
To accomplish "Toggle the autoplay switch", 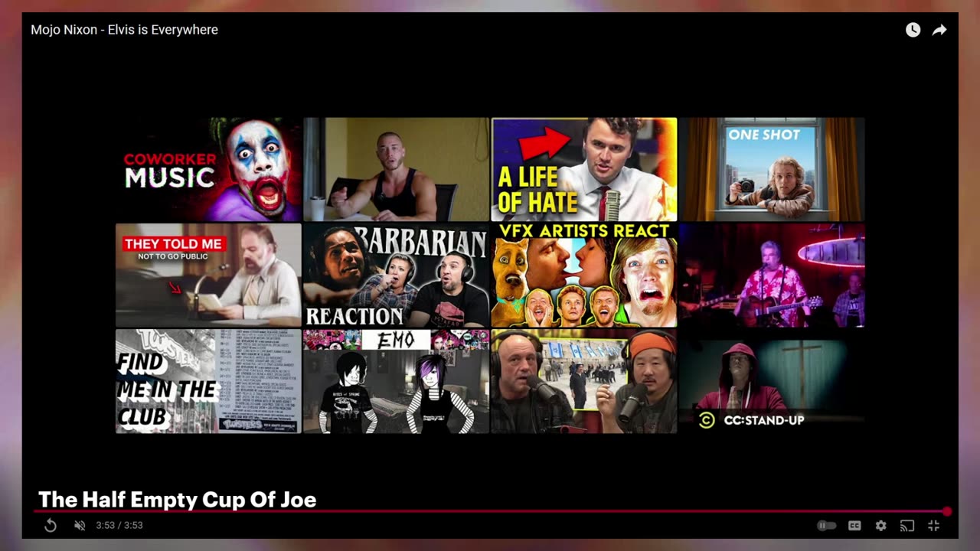I will click(826, 526).
